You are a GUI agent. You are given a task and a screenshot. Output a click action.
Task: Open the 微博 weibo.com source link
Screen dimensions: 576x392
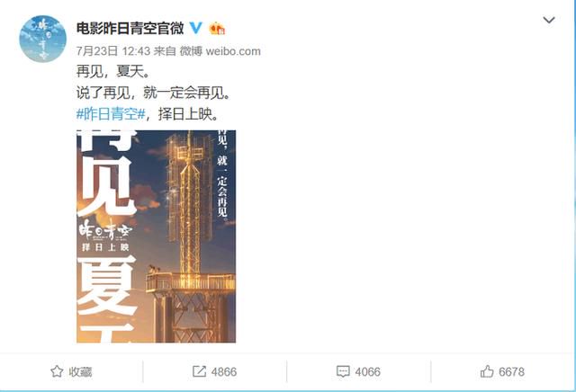pos(220,51)
